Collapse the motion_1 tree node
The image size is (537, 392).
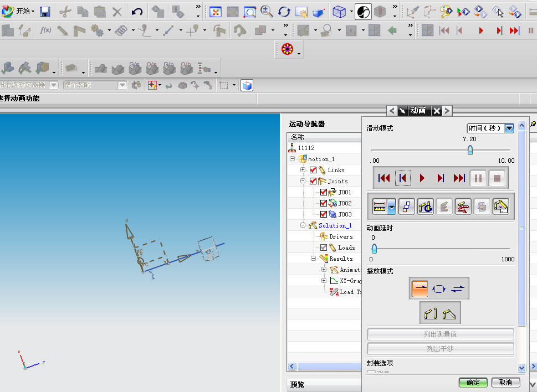point(292,159)
